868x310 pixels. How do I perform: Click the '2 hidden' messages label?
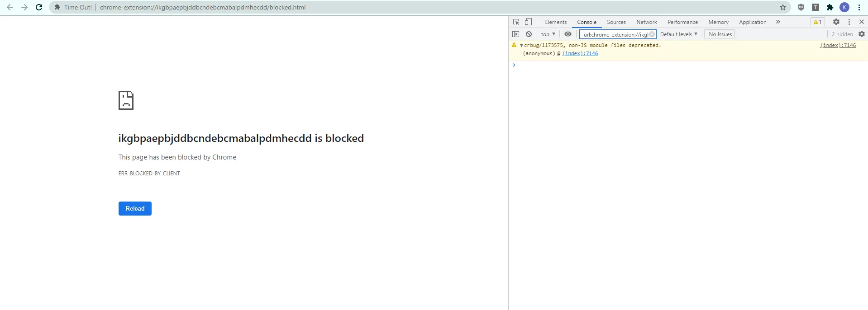[842, 34]
